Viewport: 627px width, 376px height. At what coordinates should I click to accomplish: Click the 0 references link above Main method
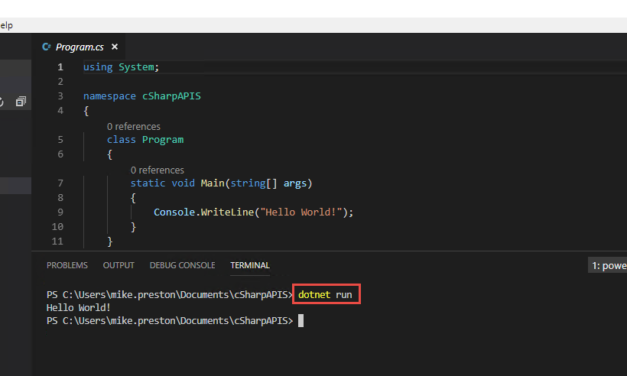157,170
